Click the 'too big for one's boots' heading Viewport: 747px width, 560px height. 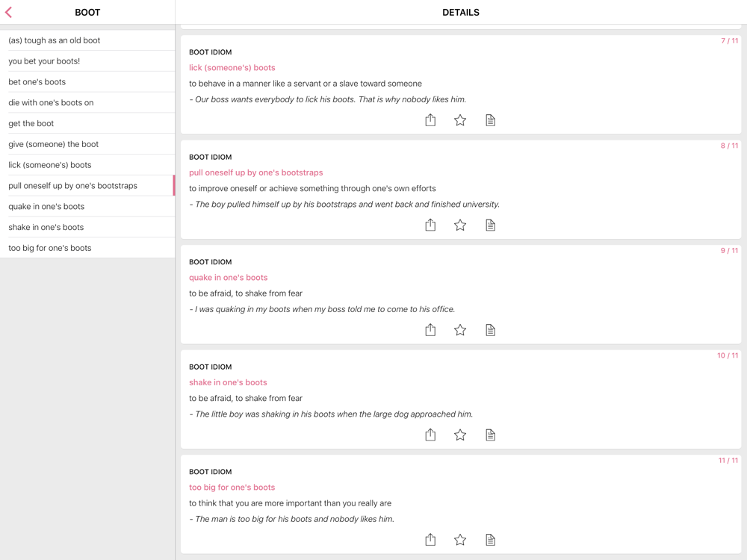click(232, 488)
